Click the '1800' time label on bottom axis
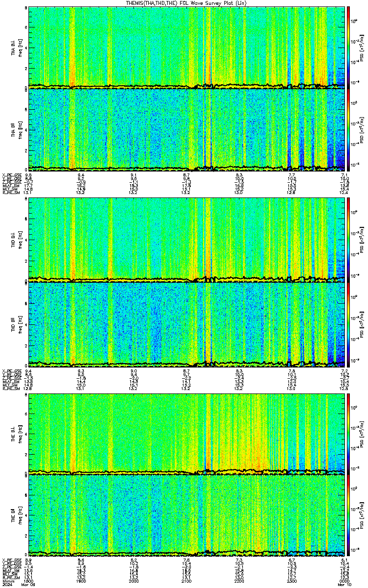Image resolution: width=368 pixels, height=588 pixels. point(28,581)
